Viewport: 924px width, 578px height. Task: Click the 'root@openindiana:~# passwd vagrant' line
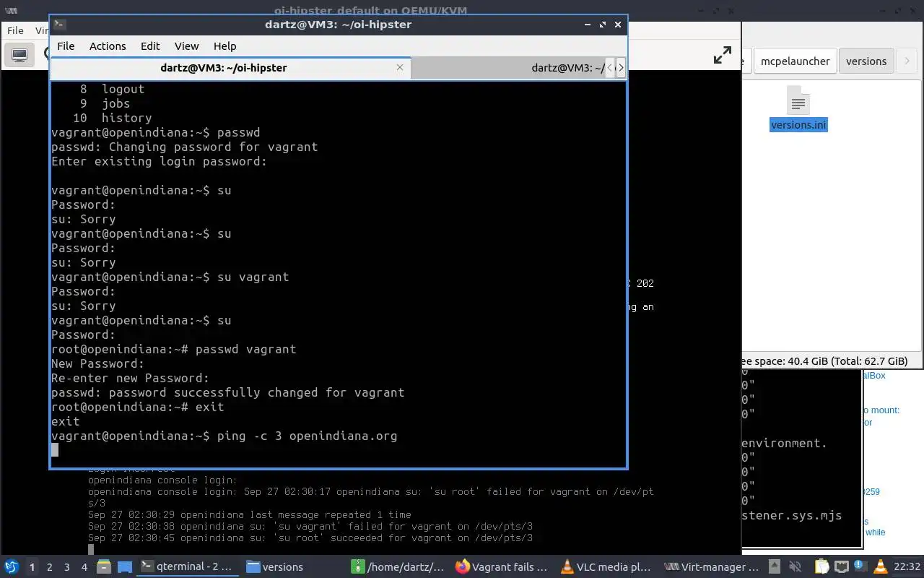(174, 349)
